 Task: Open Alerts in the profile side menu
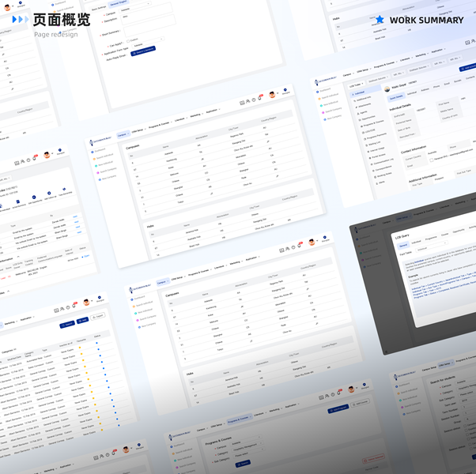click(x=380, y=182)
